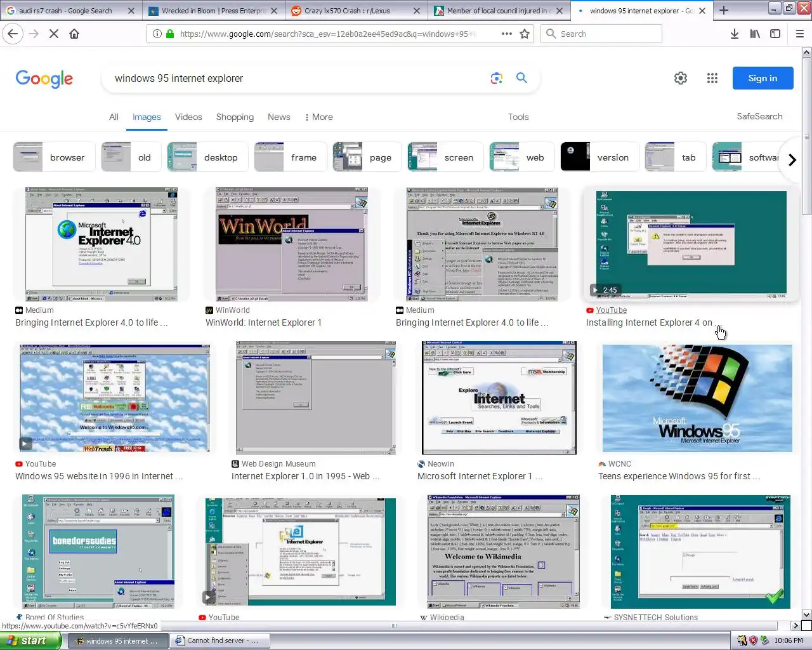Open the SafeSearch settings
This screenshot has height=650, width=812.
[x=759, y=116]
